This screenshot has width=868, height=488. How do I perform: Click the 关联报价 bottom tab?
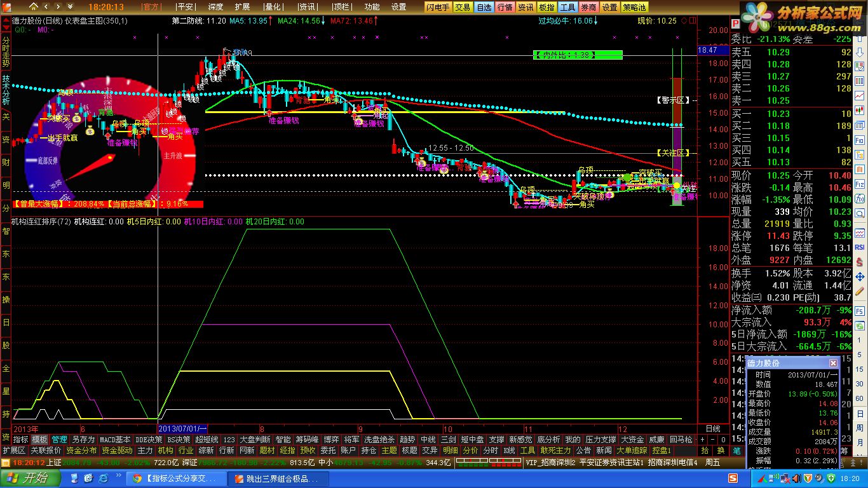coord(46,450)
